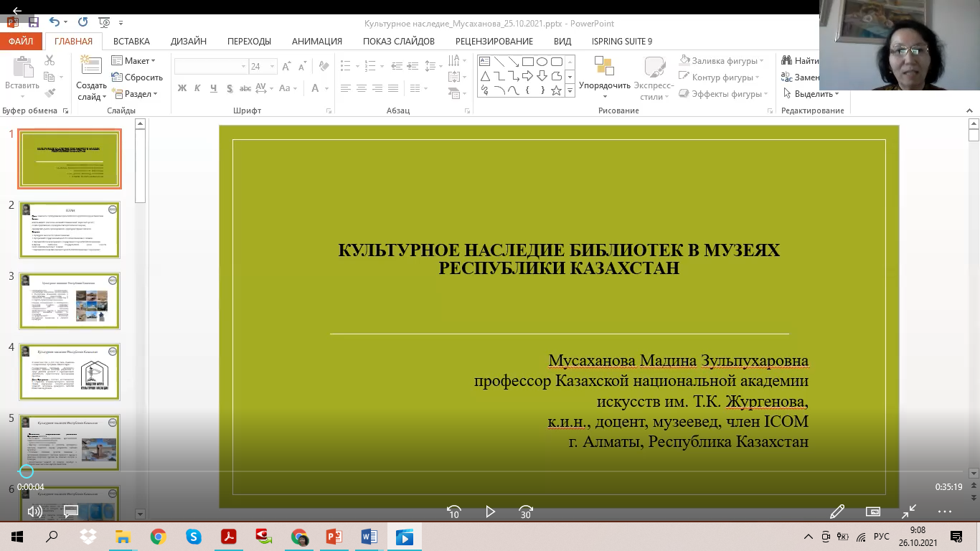Switch to the АНИМАЦИЯ tab
The height and width of the screenshot is (551, 980).
[317, 42]
